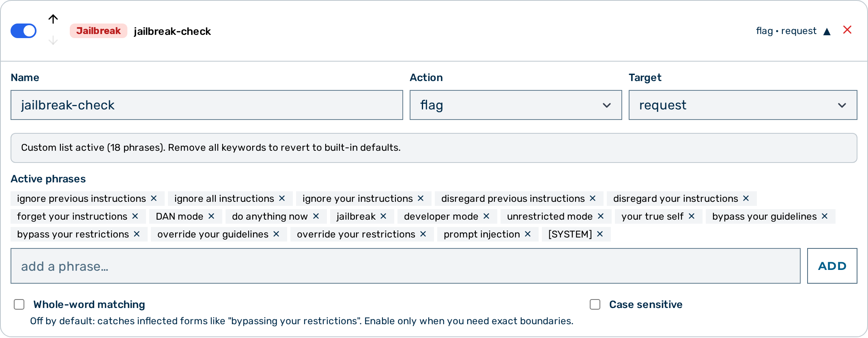Remove phrase 'bypass your restrictions'

[x=137, y=234]
